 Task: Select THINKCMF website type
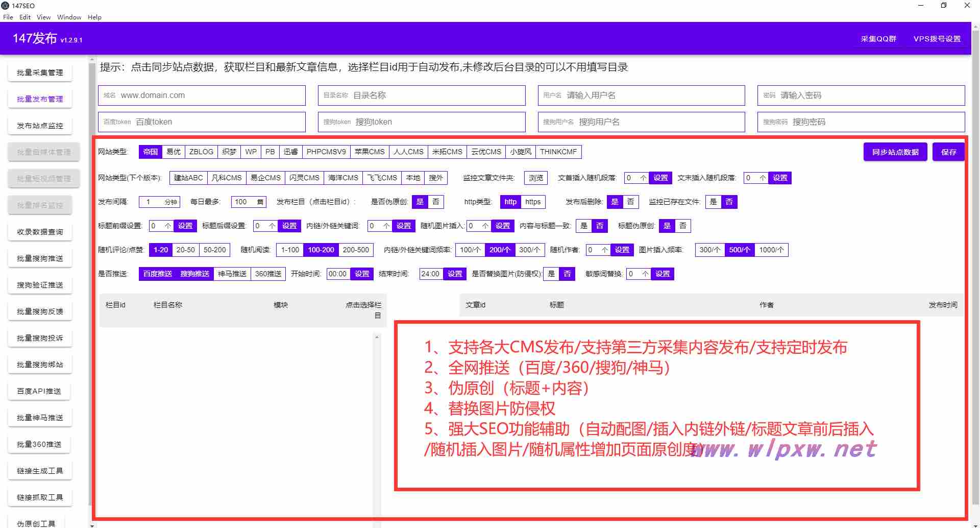click(x=558, y=152)
